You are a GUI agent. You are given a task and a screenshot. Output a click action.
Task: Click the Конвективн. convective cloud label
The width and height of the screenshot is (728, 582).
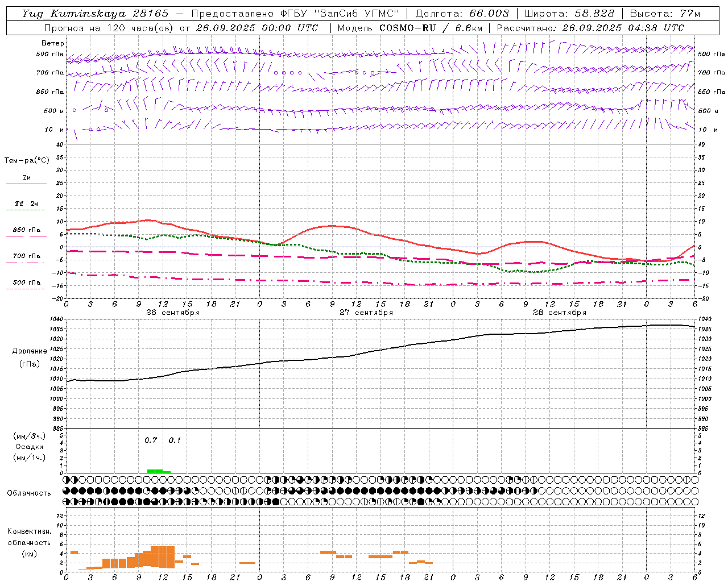click(29, 531)
